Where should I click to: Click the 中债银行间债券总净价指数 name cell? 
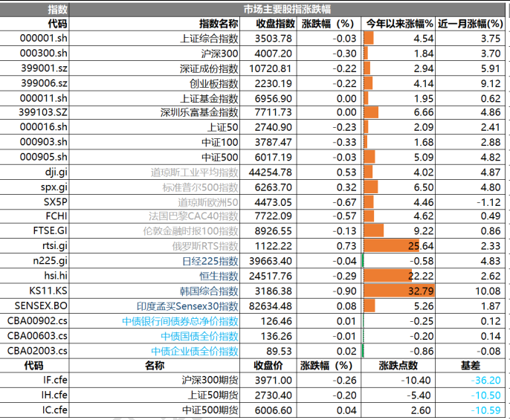click(154, 321)
